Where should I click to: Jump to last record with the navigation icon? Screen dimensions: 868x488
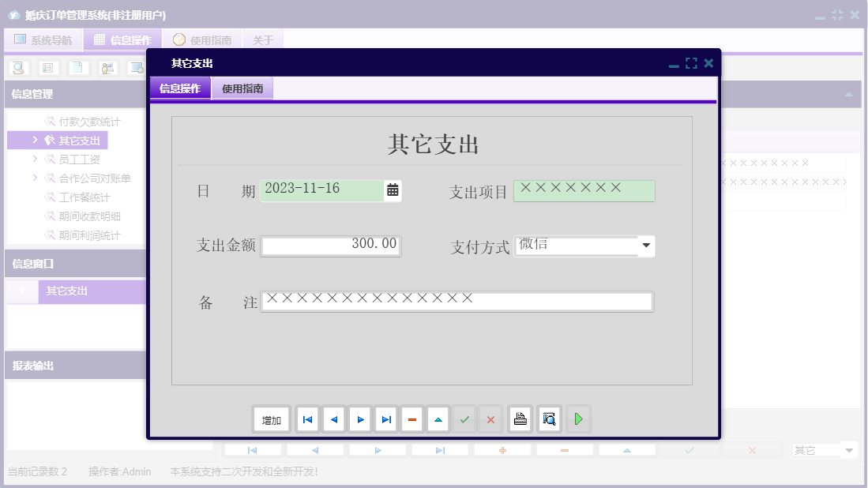[x=385, y=419]
